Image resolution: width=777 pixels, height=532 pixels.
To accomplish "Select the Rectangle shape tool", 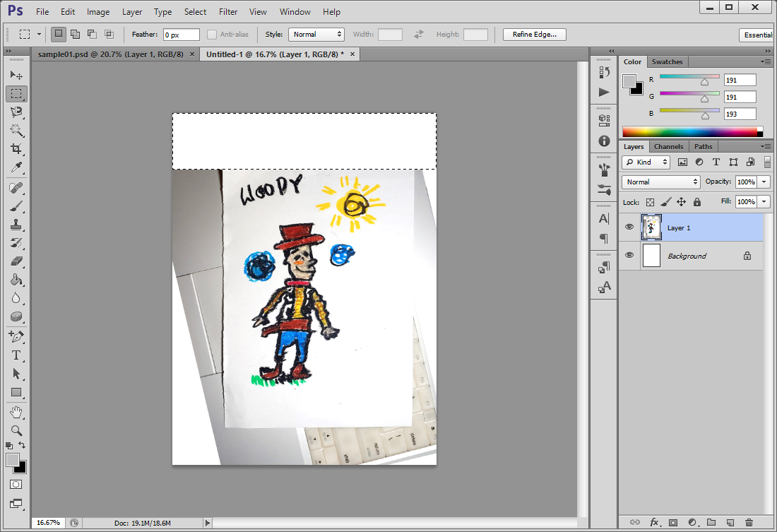I will point(16,392).
